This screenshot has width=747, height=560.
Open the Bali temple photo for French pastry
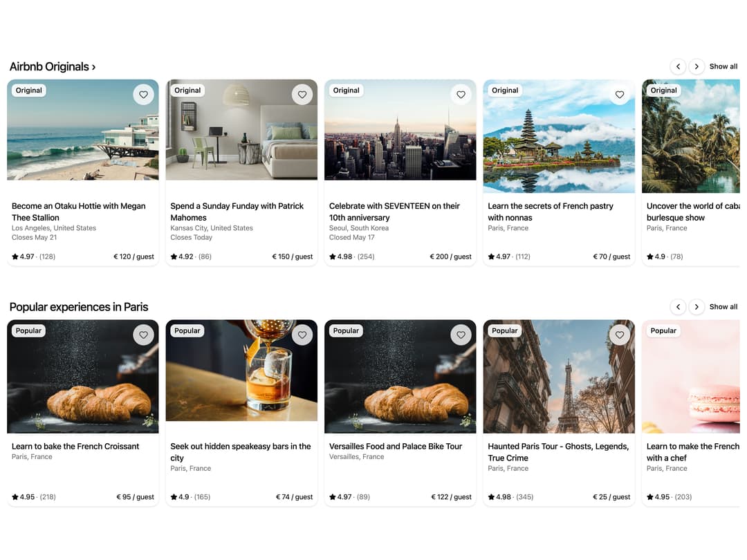559,136
